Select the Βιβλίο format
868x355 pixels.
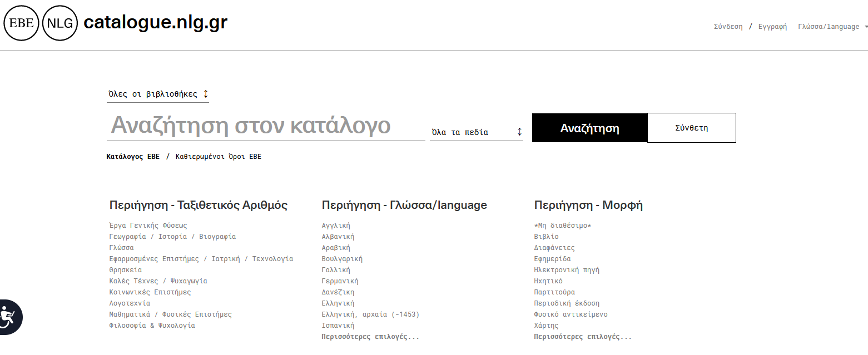pos(547,237)
